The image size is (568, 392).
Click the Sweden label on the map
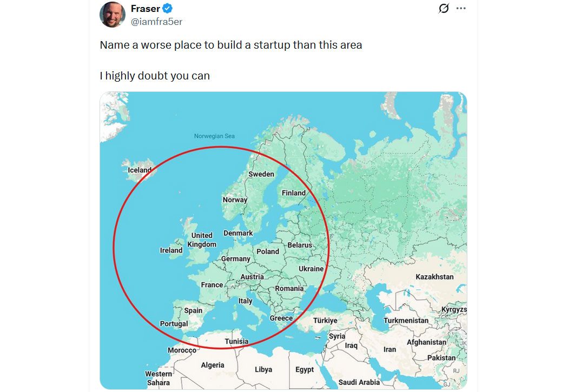tap(261, 174)
